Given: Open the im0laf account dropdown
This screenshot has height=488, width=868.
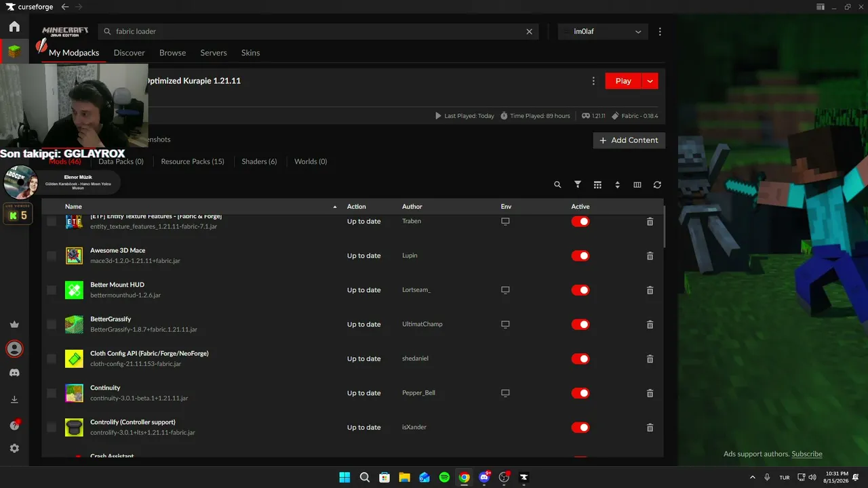Looking at the screenshot, I should [603, 31].
